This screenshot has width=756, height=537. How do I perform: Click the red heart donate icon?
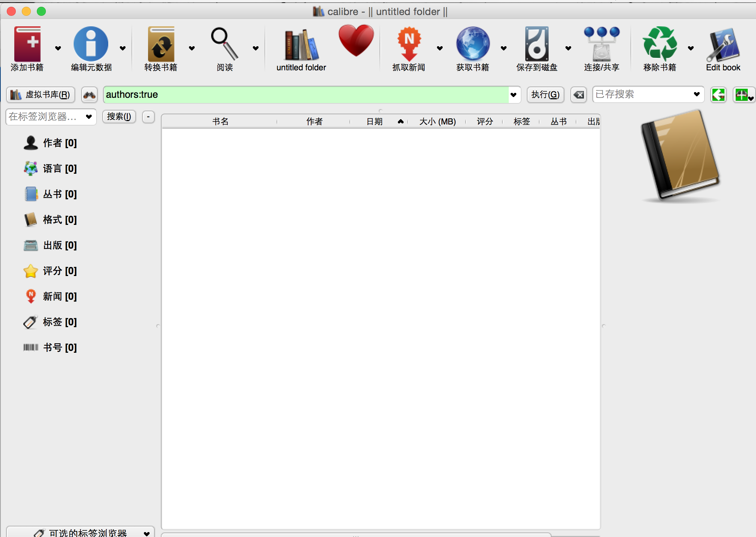(x=356, y=41)
